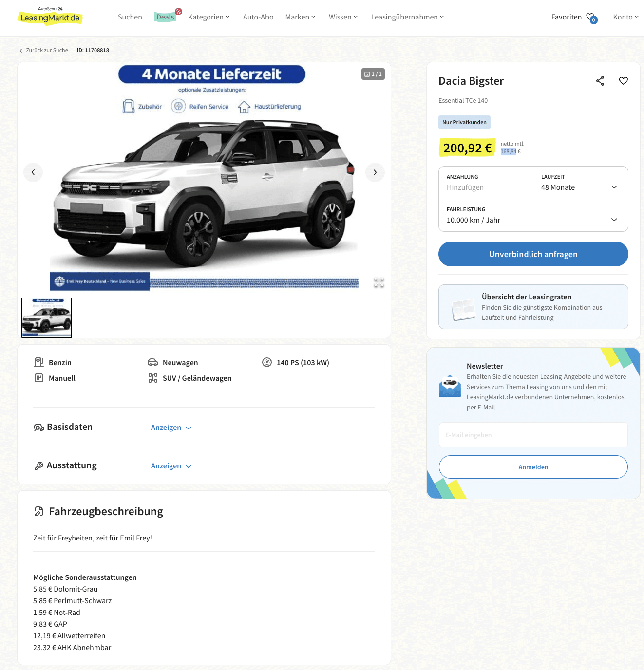Click Unverbindlich anfragen button
The image size is (644, 670).
533,254
